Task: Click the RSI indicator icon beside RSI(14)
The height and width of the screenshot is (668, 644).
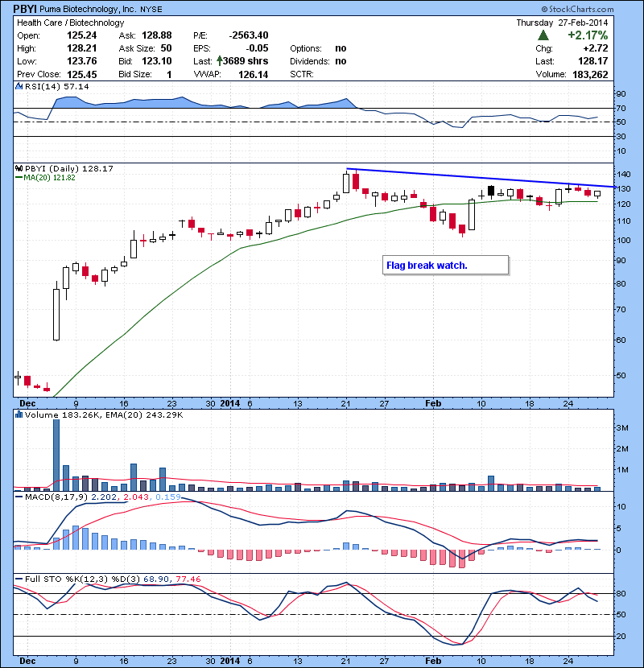Action: [19, 86]
